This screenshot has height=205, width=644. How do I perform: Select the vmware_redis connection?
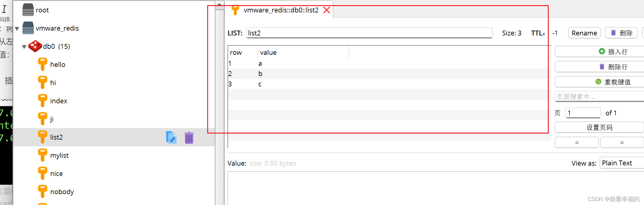click(x=57, y=28)
